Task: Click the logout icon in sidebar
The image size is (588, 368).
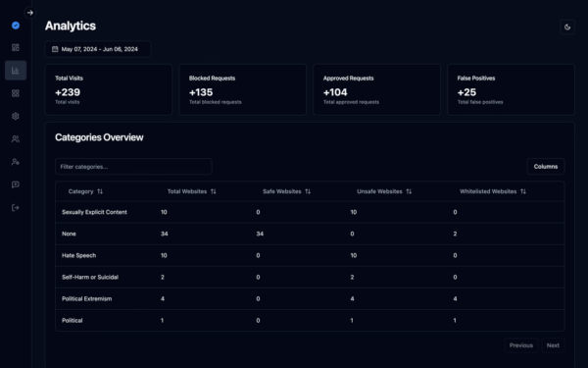Action: pos(16,208)
